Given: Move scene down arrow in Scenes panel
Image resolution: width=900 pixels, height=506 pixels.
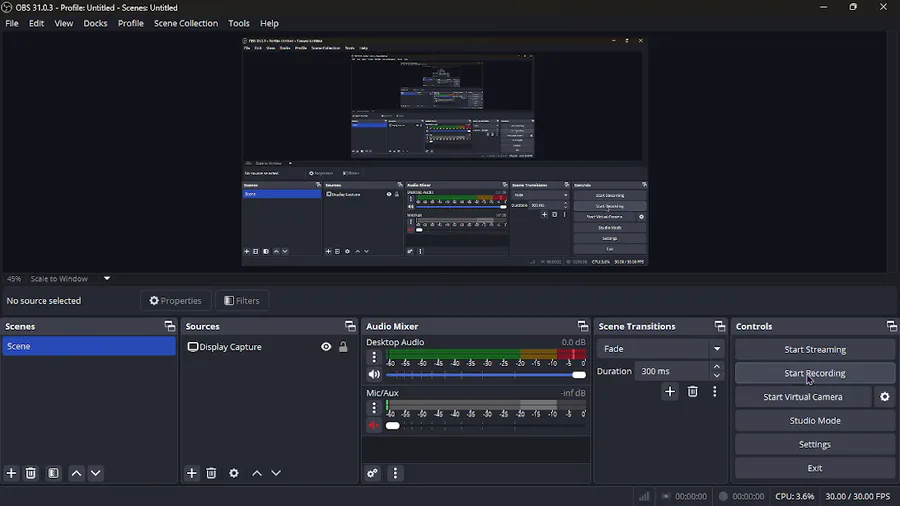Looking at the screenshot, I should click(96, 473).
